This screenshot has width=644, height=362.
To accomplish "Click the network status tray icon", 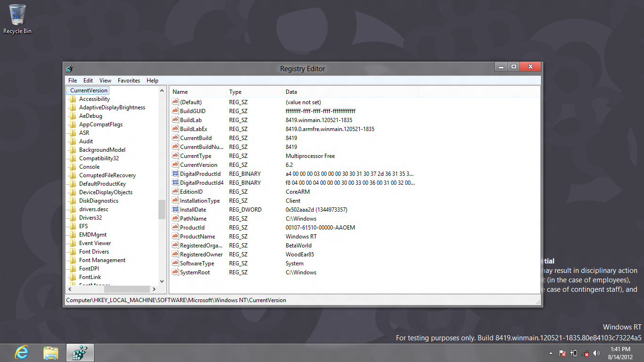I will tap(585, 353).
